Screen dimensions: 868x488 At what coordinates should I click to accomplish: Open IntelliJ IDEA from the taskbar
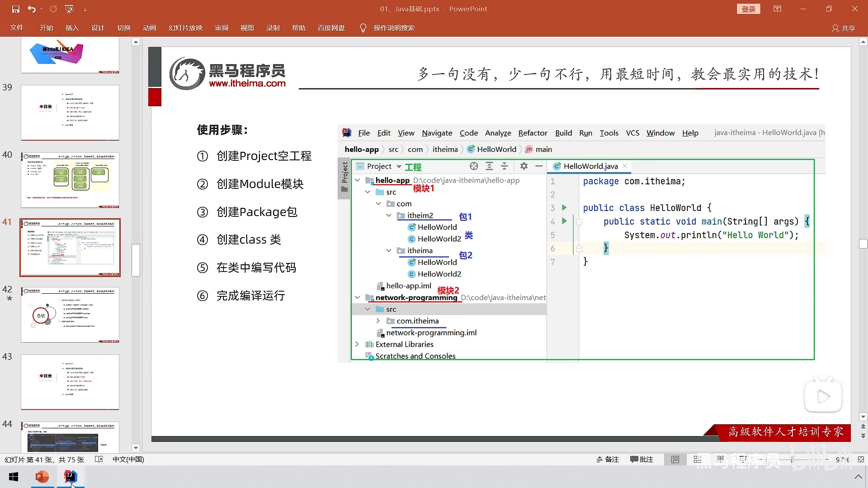coord(70,477)
